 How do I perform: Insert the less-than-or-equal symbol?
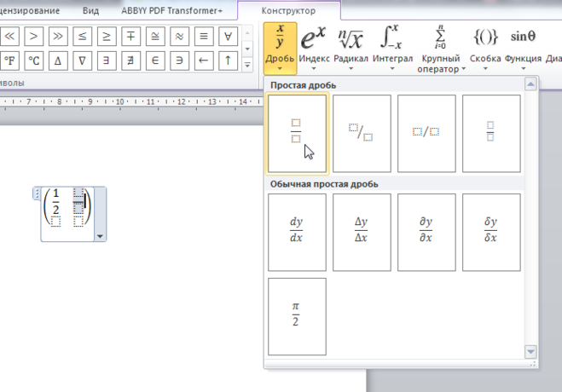83,36
